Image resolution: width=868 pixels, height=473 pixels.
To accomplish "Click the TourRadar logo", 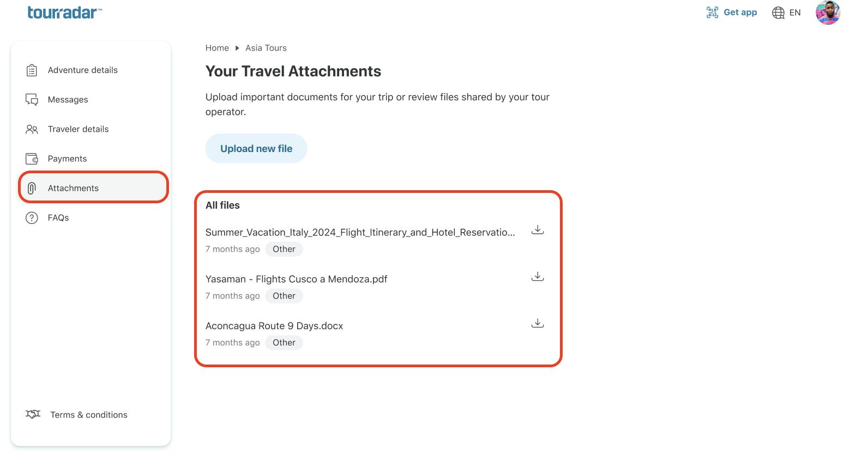I will 65,13.
